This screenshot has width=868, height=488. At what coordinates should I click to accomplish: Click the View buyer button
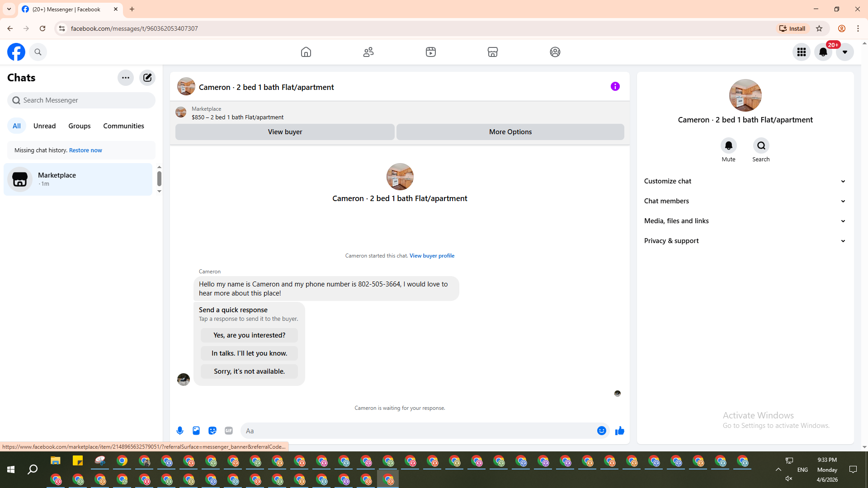tap(285, 132)
